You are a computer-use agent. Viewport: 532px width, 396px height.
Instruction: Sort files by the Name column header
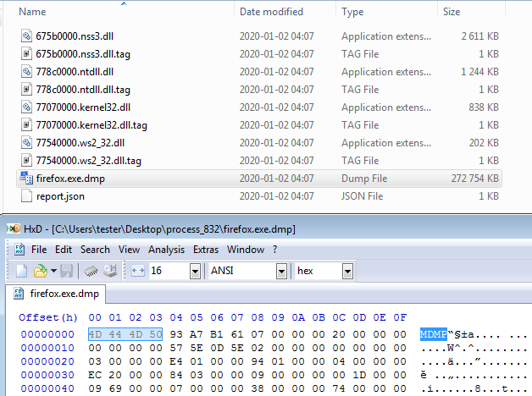coord(32,12)
